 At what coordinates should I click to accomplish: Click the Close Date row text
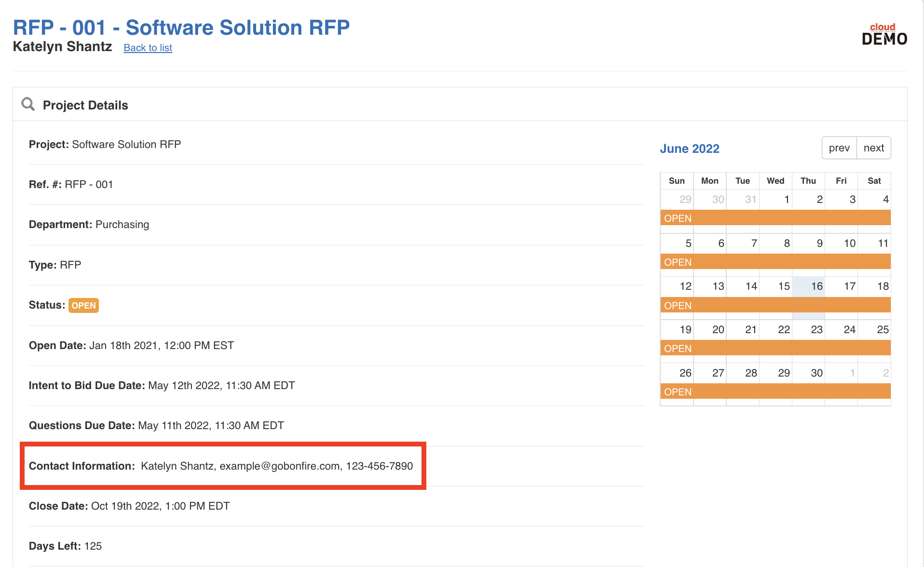[x=129, y=506]
